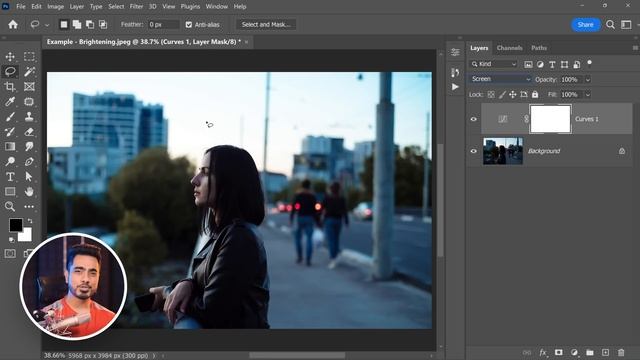Enable Add to selection mode

pyautogui.click(x=77, y=24)
